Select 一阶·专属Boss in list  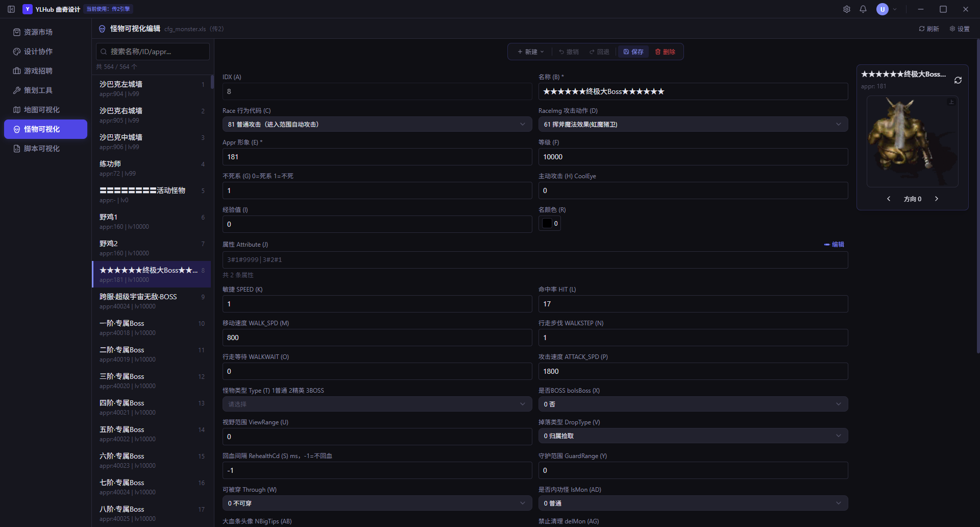151,327
